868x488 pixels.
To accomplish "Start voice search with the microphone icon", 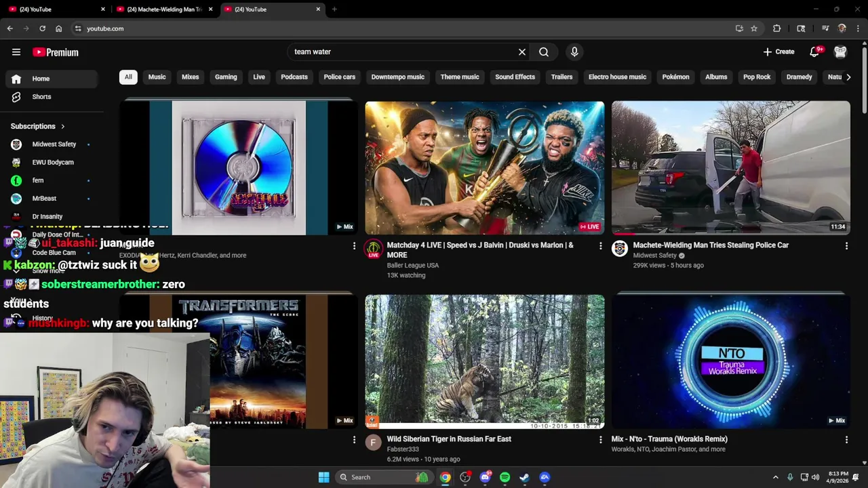I will pyautogui.click(x=574, y=52).
